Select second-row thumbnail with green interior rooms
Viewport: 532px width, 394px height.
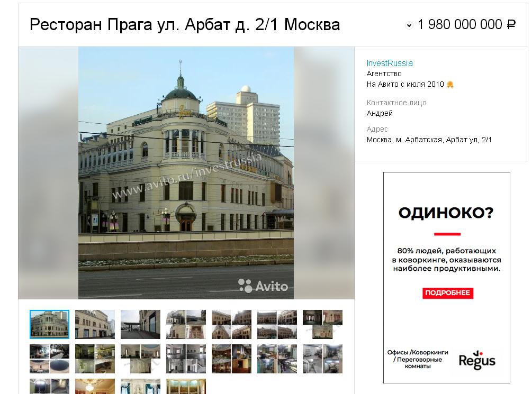[x=95, y=359]
